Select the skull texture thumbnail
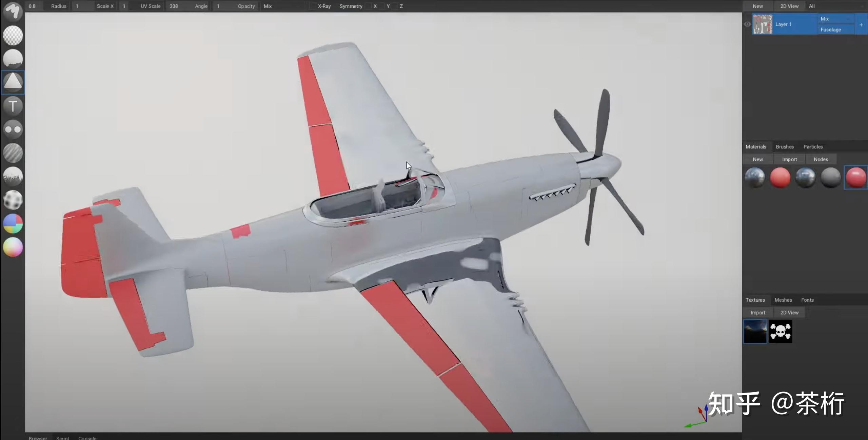 click(x=780, y=331)
